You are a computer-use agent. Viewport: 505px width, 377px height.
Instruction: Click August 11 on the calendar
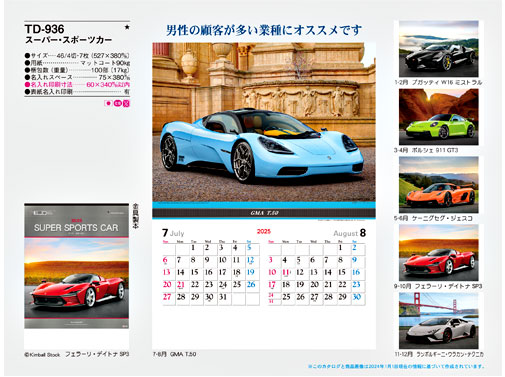coord(286,272)
